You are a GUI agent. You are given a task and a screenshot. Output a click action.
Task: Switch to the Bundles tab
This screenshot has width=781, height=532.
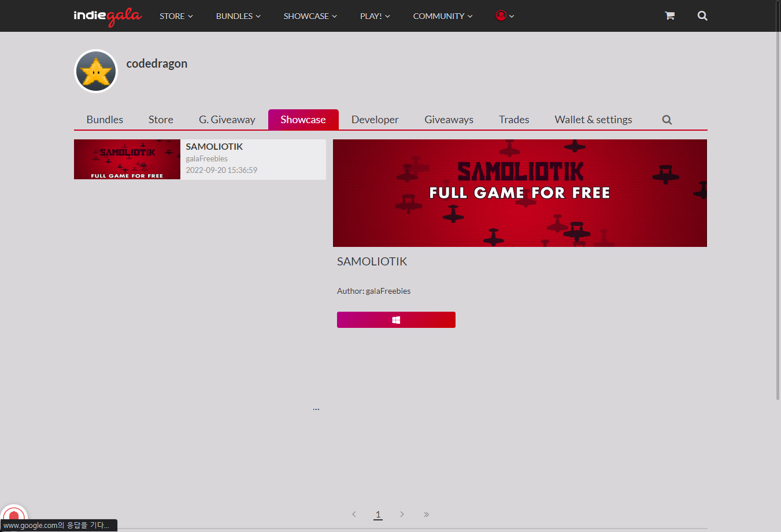tap(105, 120)
